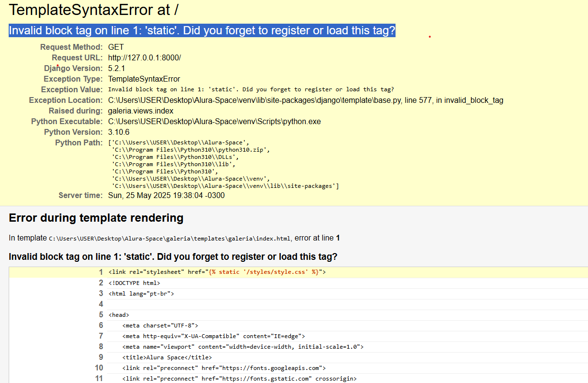Image resolution: width=588 pixels, height=383 pixels.
Task: Click the DOCTYPE html line of code
Action: (x=134, y=283)
